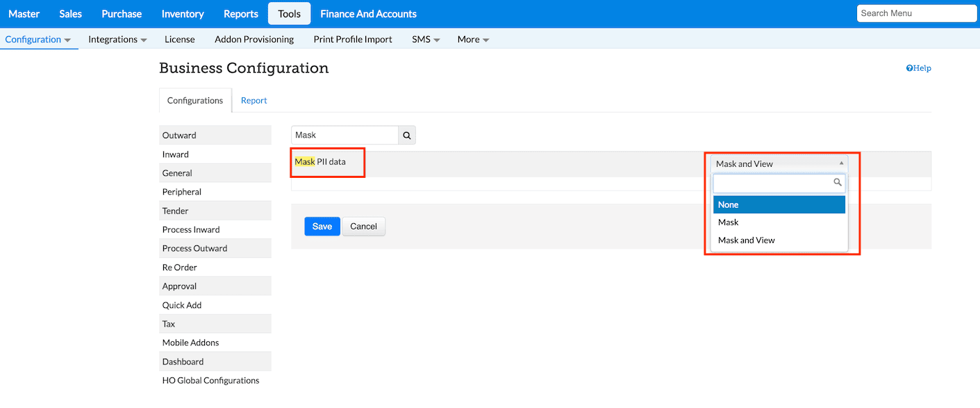980x408 pixels.
Task: Open the More menu
Action: point(473,40)
